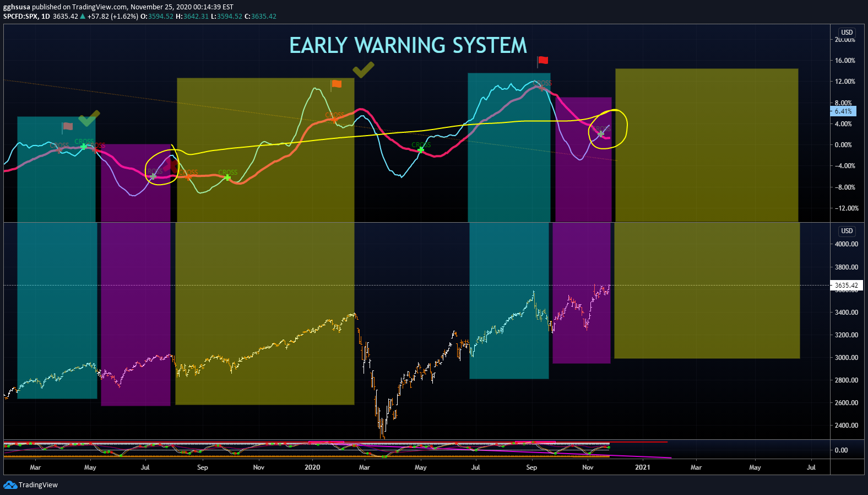Click the 12.00% axis label
Viewport: 868px width, 495px height.
845,82
